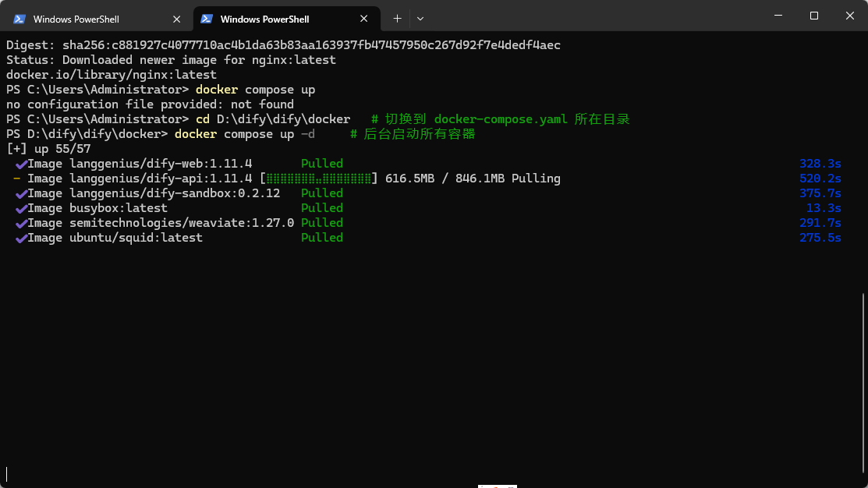The width and height of the screenshot is (868, 488).
Task: Click the text 'busybox:latest'
Action: click(119, 208)
